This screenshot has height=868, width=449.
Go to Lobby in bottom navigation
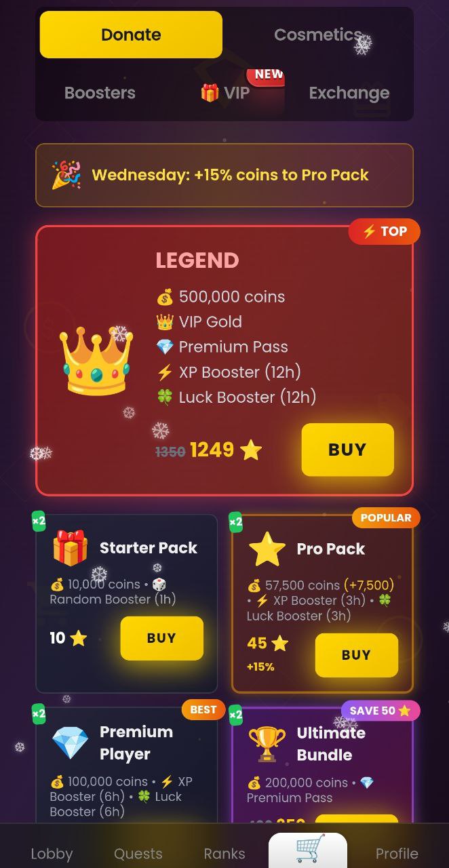[52, 853]
